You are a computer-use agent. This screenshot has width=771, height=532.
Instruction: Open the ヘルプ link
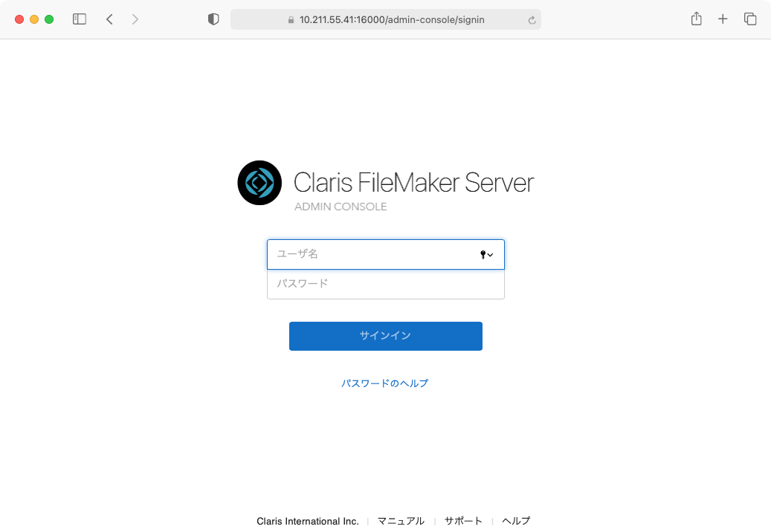pyautogui.click(x=516, y=521)
